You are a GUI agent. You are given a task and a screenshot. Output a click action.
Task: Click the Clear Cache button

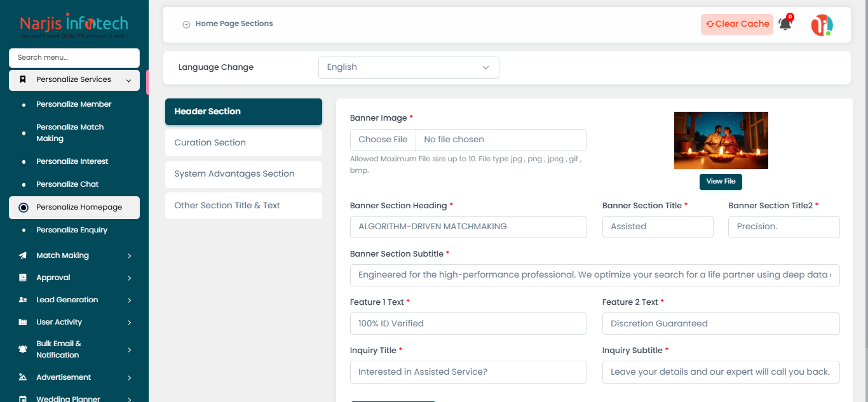point(737,24)
